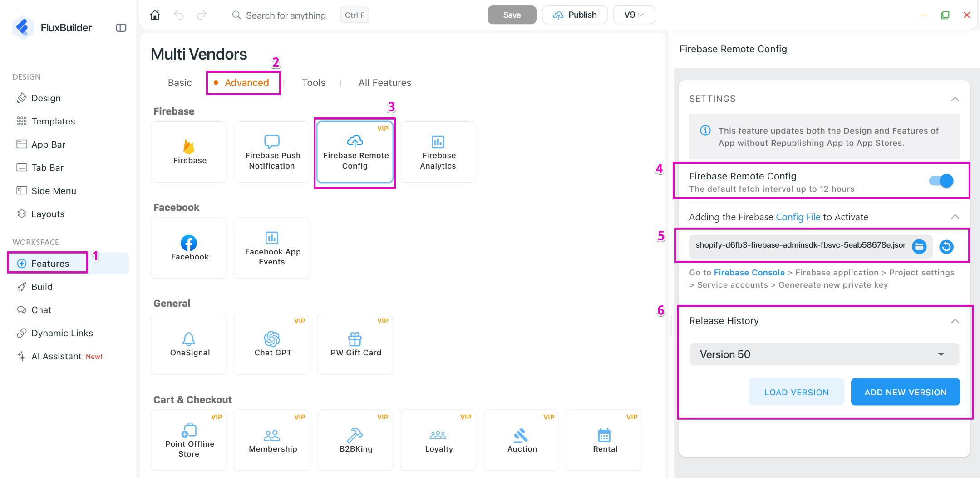Switch to the Tools tab

(314, 83)
